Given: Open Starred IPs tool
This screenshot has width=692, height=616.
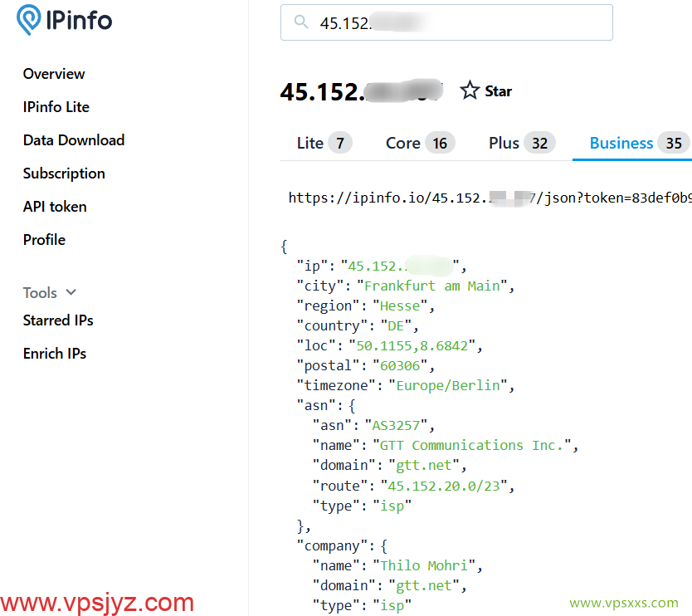Looking at the screenshot, I should point(58,320).
